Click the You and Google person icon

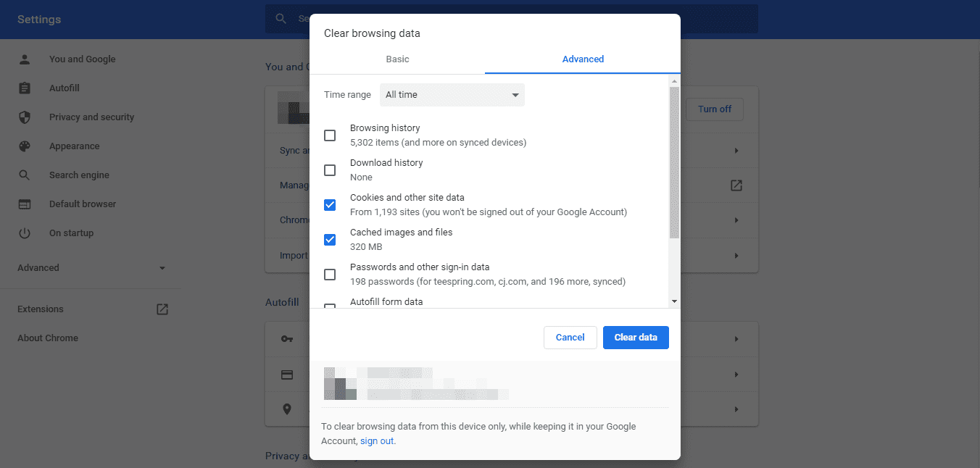tap(25, 59)
